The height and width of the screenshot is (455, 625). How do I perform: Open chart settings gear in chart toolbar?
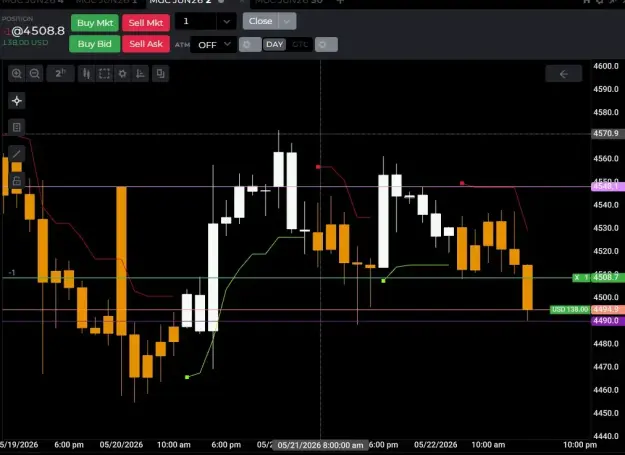tap(122, 74)
